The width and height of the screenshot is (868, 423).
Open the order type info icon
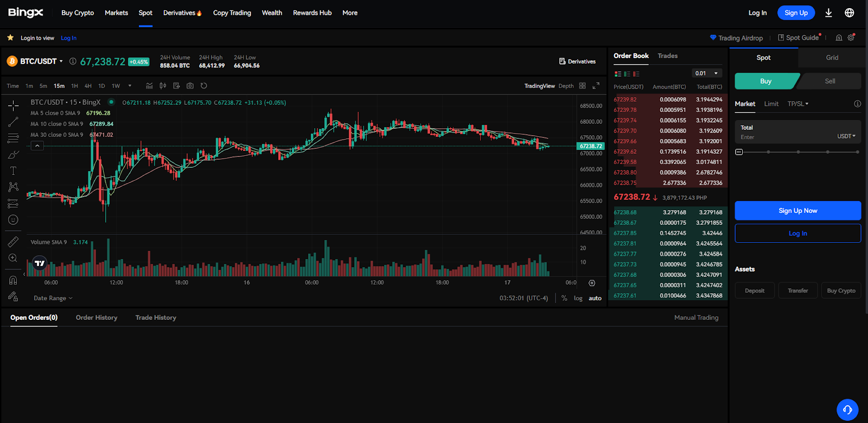tap(857, 104)
